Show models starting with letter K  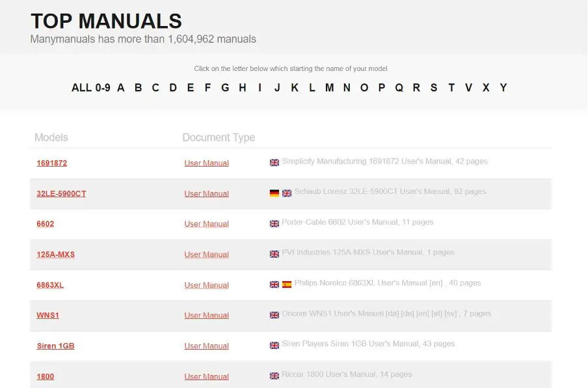tap(295, 88)
